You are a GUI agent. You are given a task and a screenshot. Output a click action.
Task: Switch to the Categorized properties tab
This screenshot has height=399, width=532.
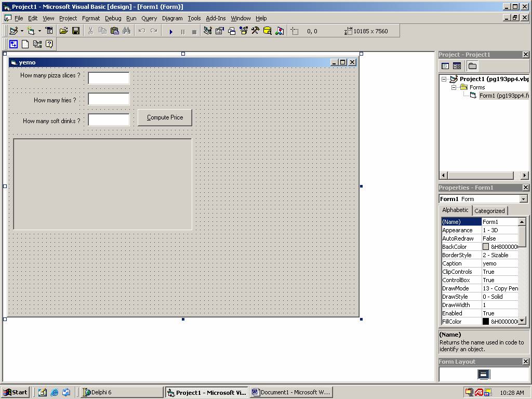click(489, 211)
